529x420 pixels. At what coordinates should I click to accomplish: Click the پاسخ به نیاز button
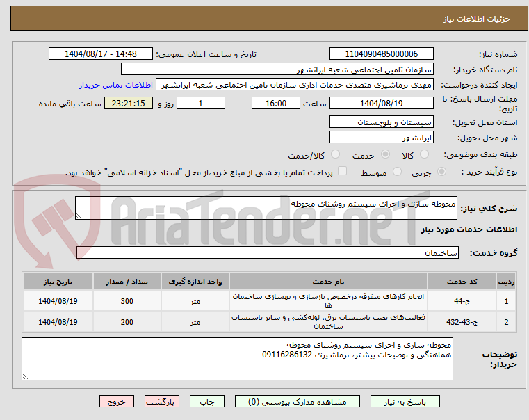point(405,401)
